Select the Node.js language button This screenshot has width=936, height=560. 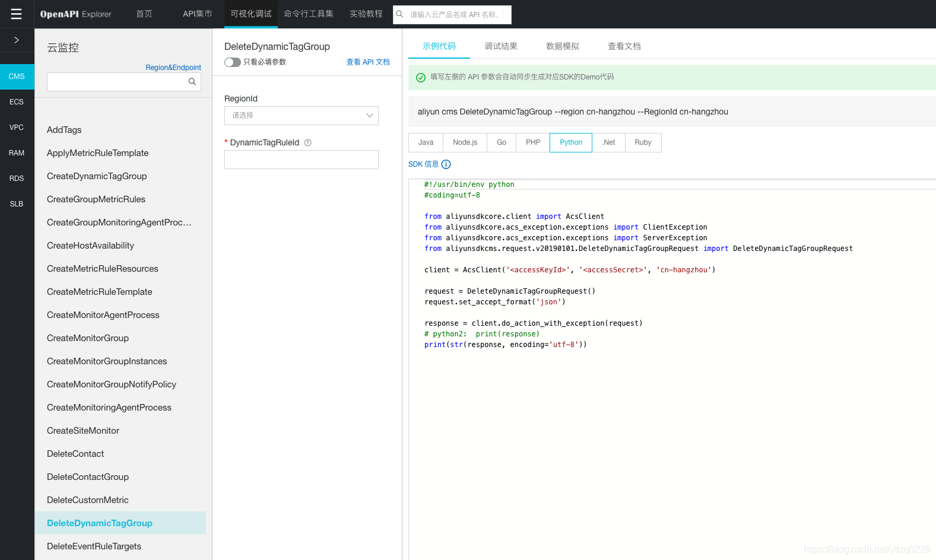coord(465,142)
